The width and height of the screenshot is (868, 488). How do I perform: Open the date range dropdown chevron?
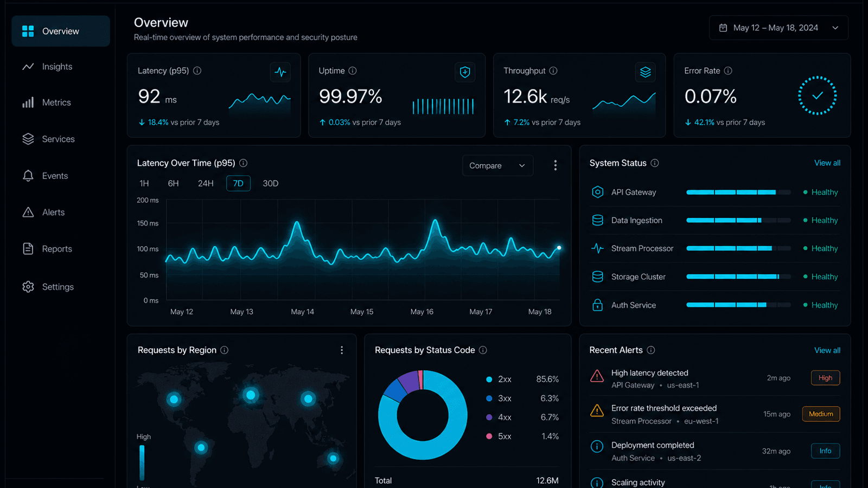(x=835, y=28)
